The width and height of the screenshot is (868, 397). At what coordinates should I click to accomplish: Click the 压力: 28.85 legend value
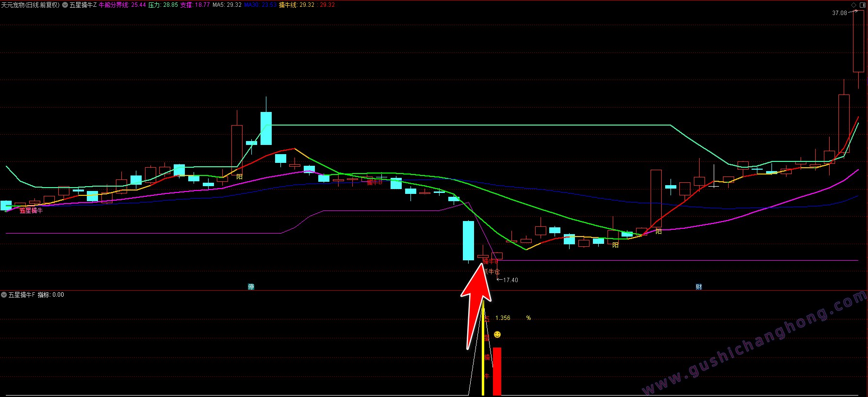(163, 5)
